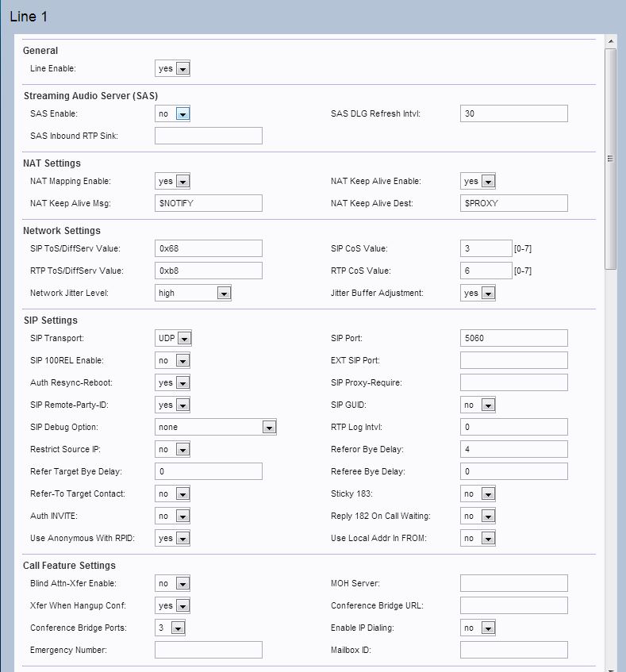Select the SIP Transport dropdown
The image size is (626, 672).
pyautogui.click(x=173, y=339)
